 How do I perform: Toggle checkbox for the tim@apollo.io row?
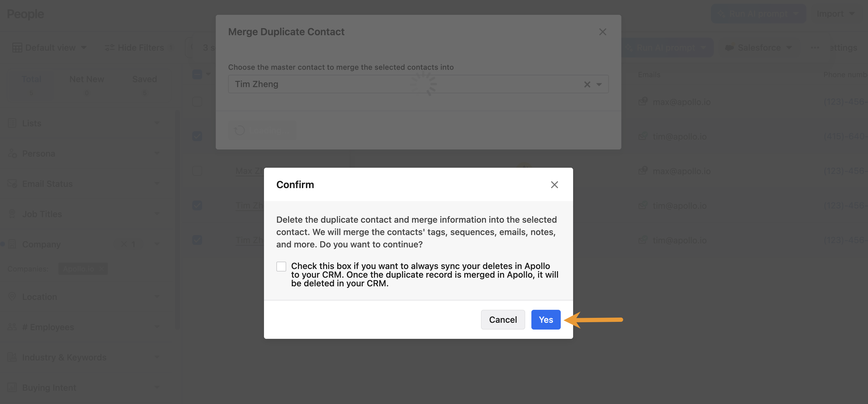[x=197, y=136]
